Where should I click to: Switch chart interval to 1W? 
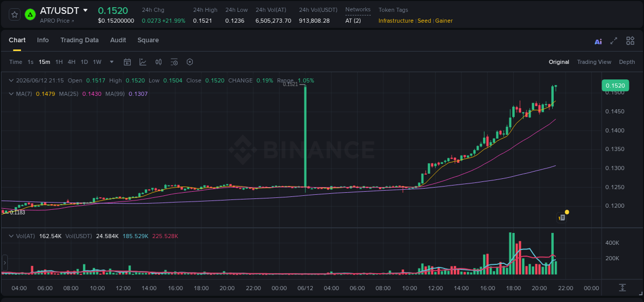pos(97,62)
